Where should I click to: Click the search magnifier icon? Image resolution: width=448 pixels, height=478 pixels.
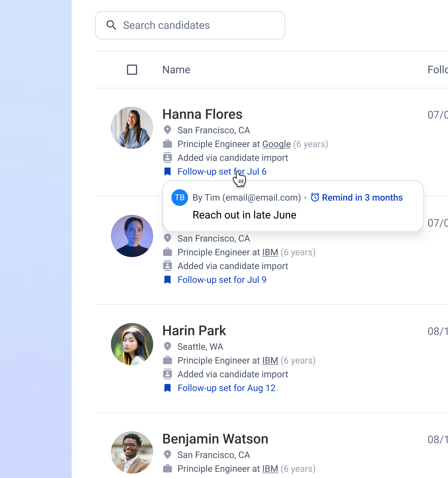[x=111, y=25]
